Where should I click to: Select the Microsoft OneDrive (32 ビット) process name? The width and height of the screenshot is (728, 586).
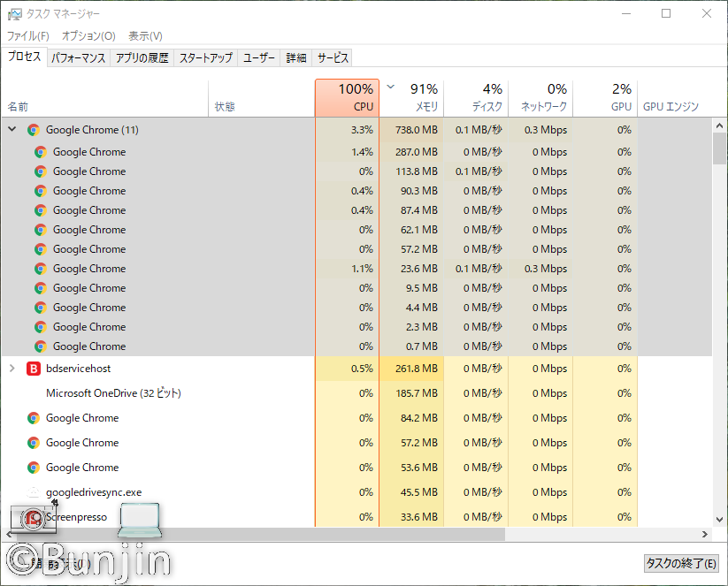(113, 393)
